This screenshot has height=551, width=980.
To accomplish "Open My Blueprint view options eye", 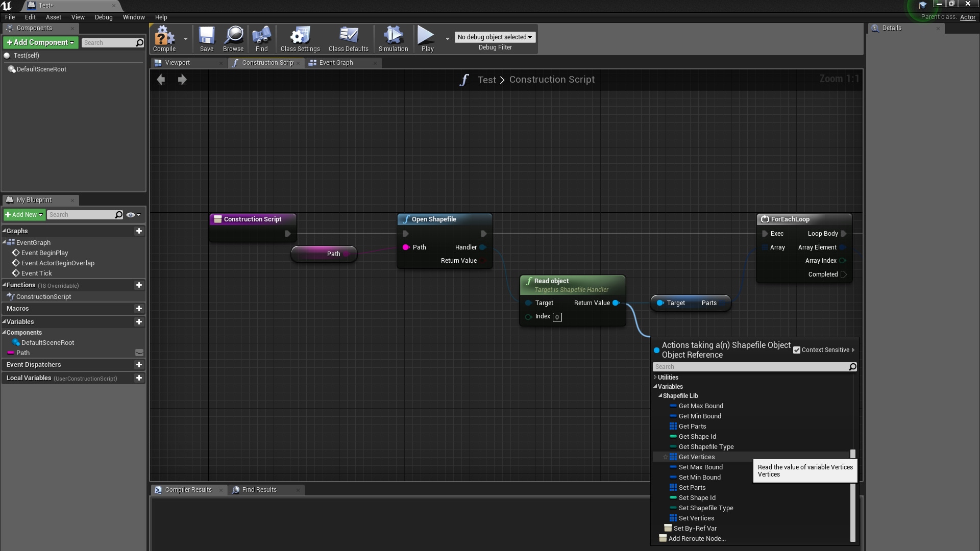I will coord(133,215).
